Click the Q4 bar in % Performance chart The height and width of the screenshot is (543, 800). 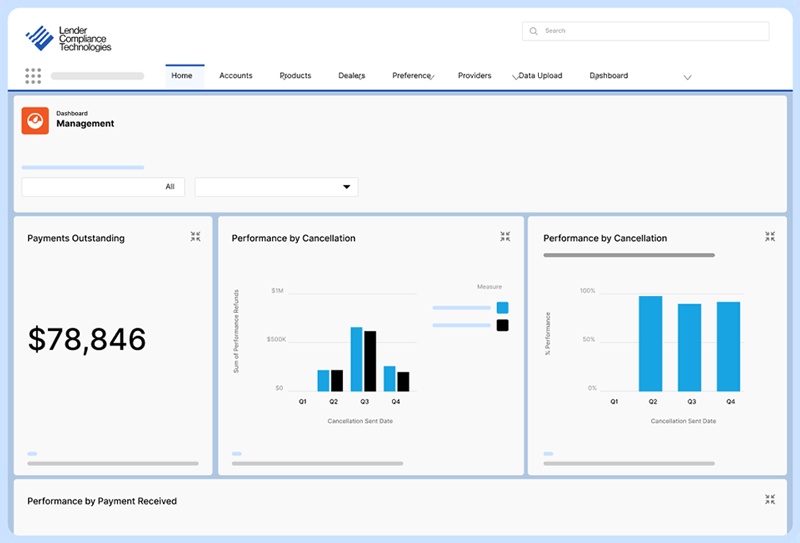tap(728, 347)
